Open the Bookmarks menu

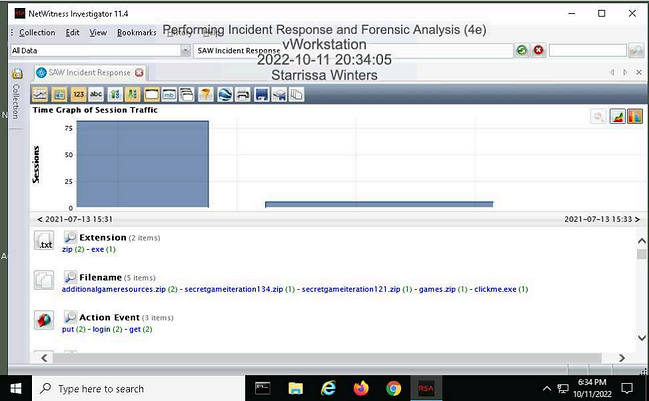point(137,32)
